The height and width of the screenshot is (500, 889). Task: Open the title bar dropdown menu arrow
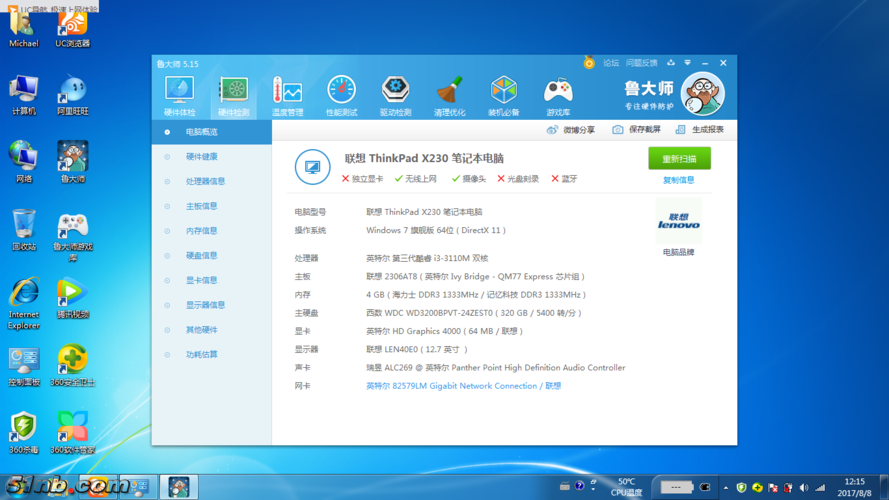(x=687, y=63)
